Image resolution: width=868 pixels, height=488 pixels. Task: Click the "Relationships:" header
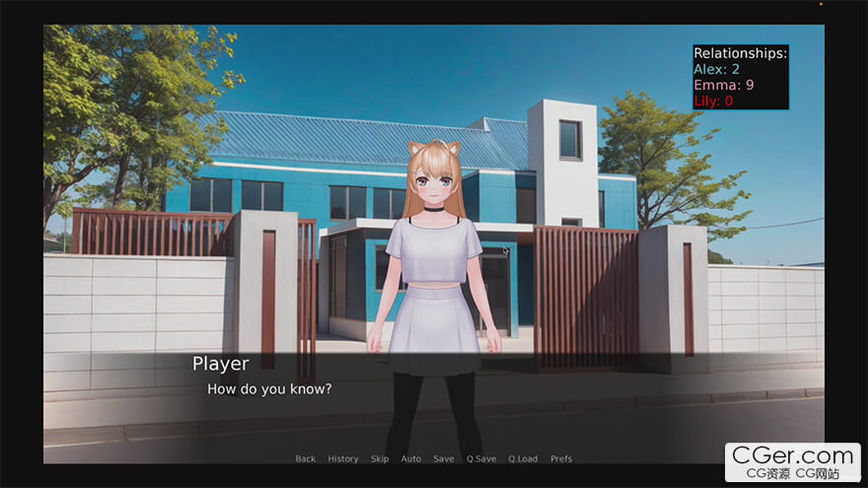tap(740, 53)
